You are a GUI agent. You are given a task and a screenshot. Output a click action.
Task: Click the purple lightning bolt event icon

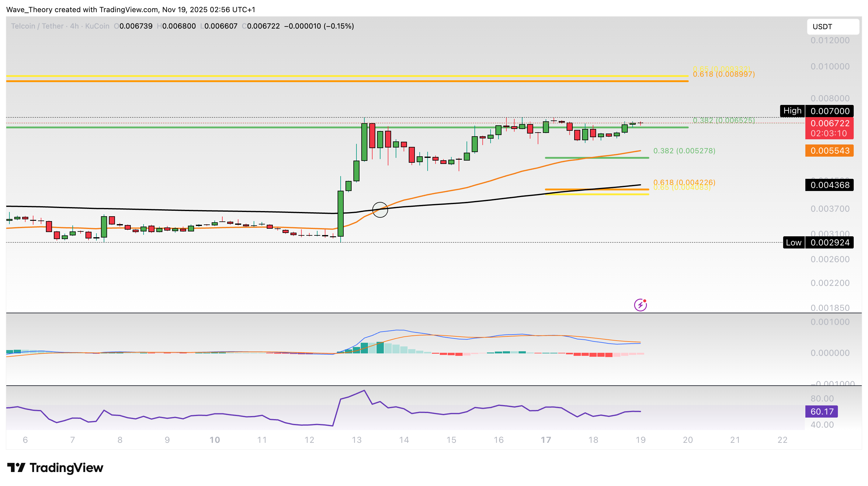coord(640,305)
